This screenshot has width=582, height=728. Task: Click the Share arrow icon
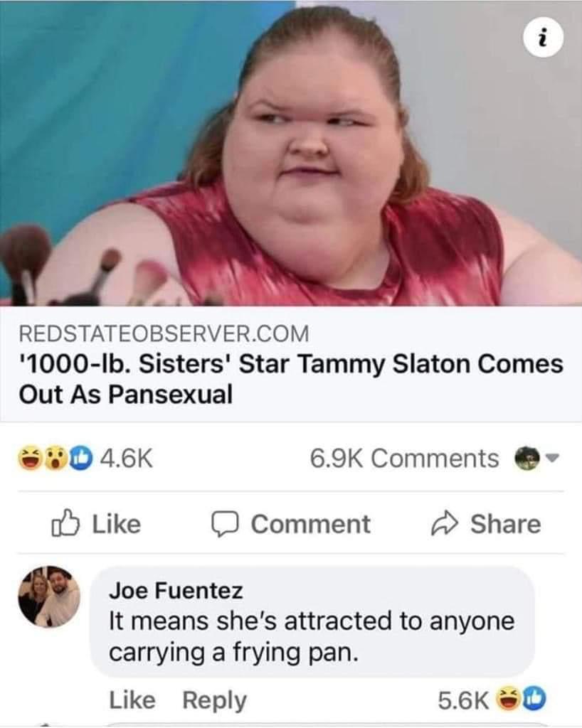445,524
